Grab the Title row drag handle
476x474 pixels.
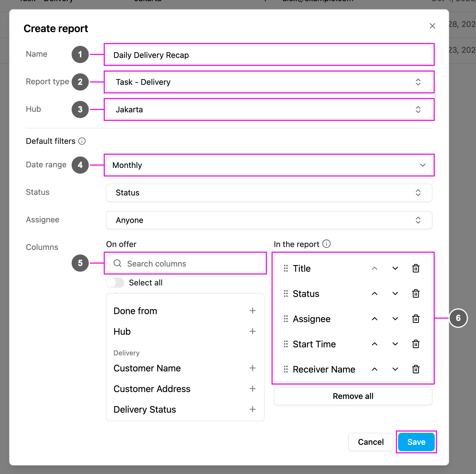coord(286,269)
